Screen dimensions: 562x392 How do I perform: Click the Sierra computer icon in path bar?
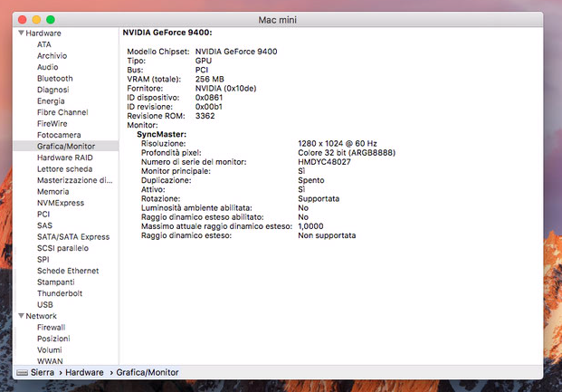coord(23,373)
